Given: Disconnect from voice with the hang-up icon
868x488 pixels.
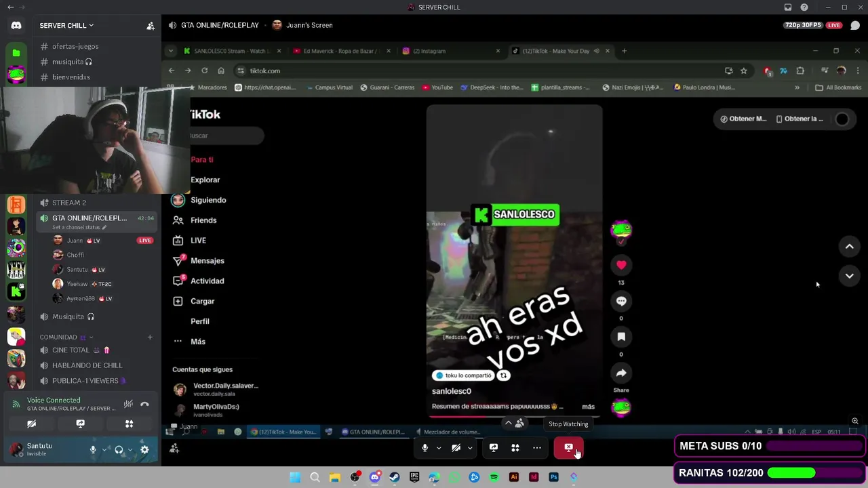Looking at the screenshot, I should (144, 404).
